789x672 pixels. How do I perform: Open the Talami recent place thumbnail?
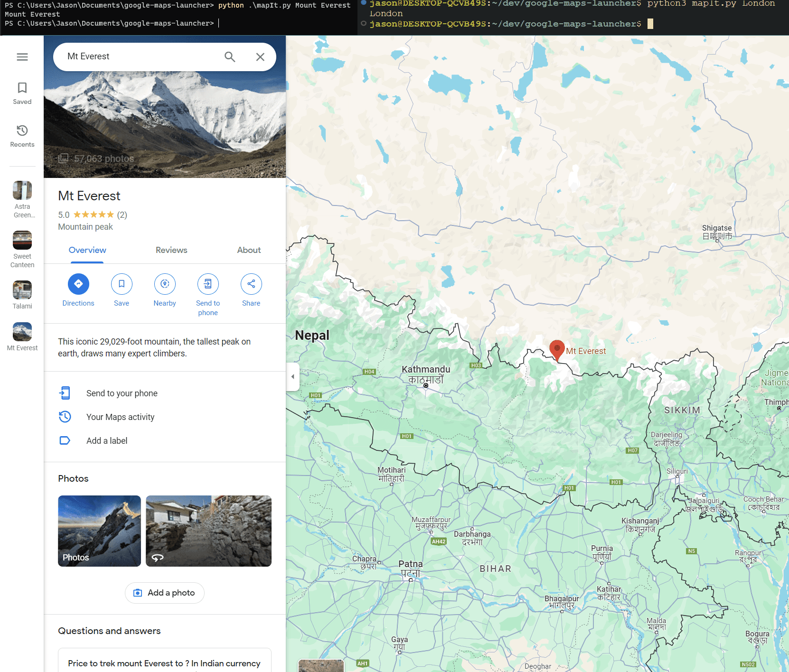point(22,290)
